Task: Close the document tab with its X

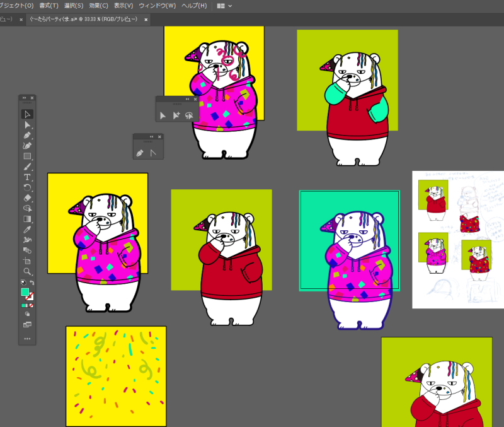Action: click(146, 20)
